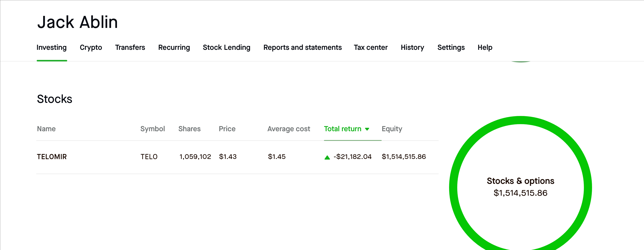This screenshot has width=644, height=250.
Task: Open Reports and statements
Action: tap(302, 47)
